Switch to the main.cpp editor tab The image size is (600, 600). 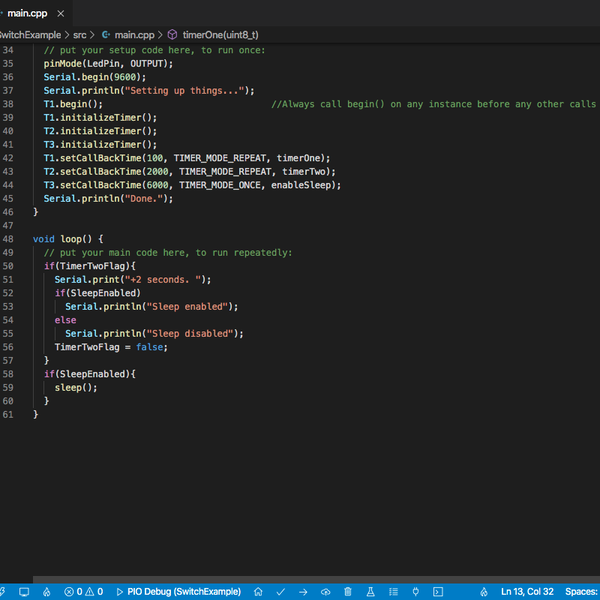(27, 13)
